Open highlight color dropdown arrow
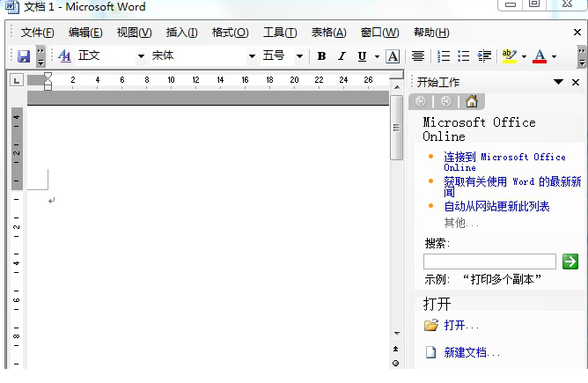 524,56
